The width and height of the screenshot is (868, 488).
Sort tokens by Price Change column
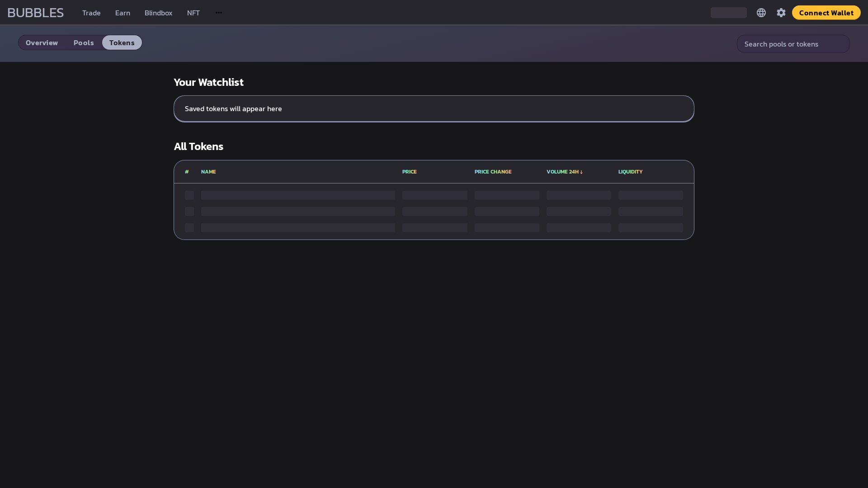tap(493, 172)
